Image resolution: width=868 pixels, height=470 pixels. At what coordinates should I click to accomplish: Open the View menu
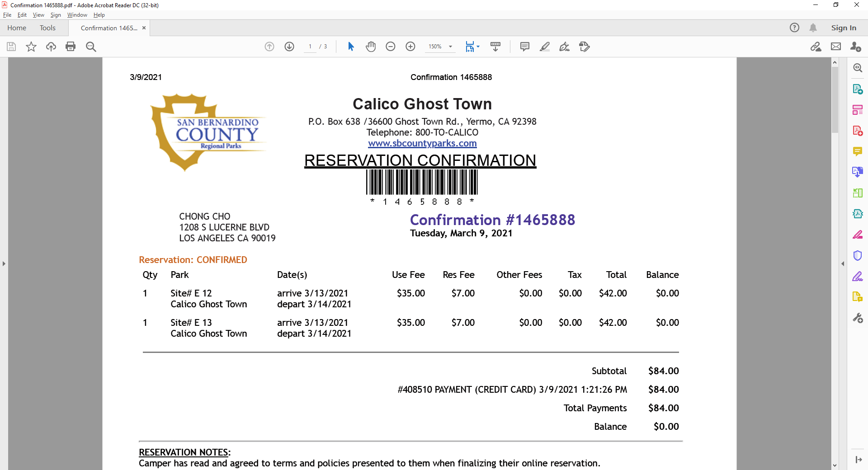point(38,15)
